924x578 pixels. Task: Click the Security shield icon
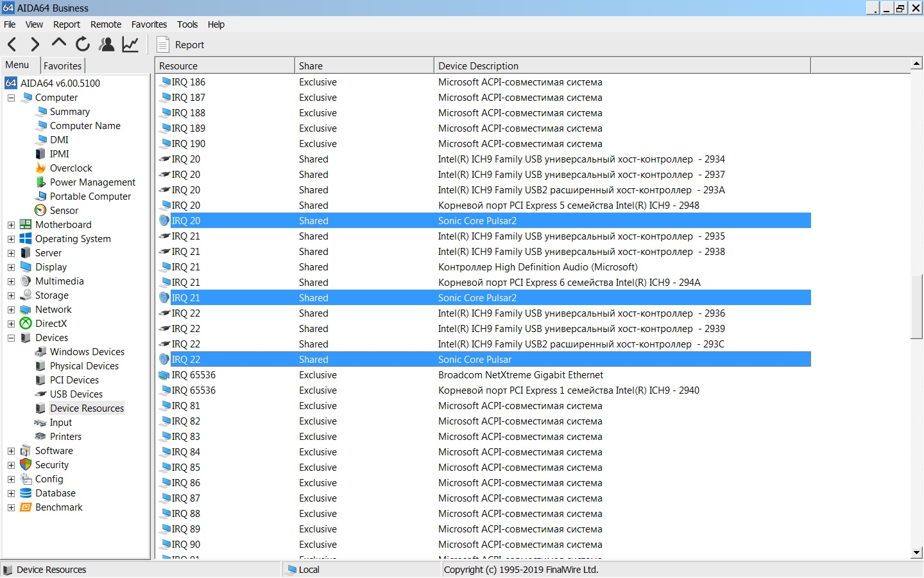(26, 465)
